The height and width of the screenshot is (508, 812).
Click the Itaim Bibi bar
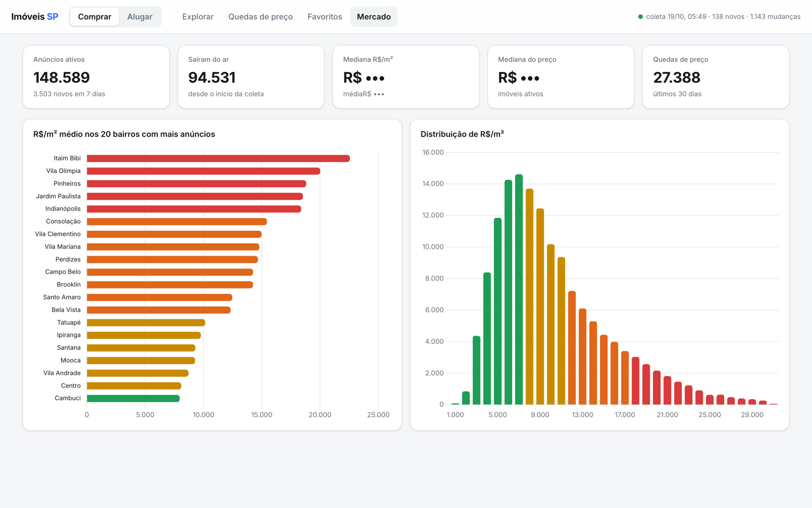click(218, 158)
